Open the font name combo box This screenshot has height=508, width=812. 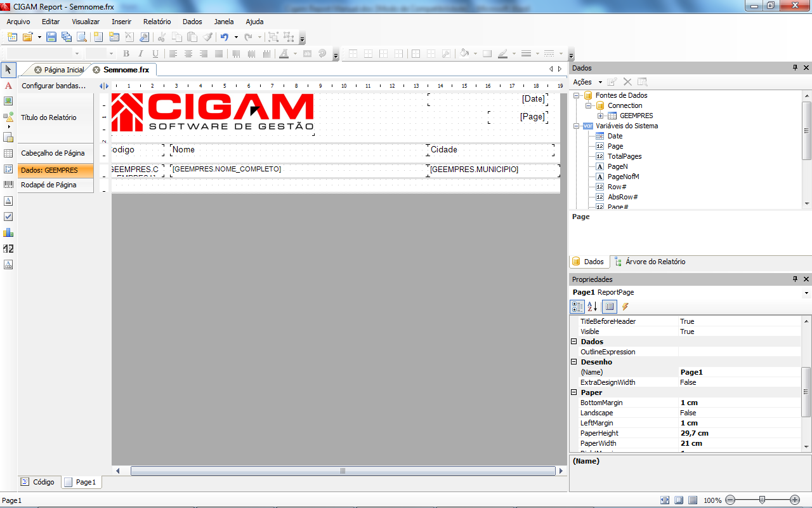pyautogui.click(x=44, y=54)
